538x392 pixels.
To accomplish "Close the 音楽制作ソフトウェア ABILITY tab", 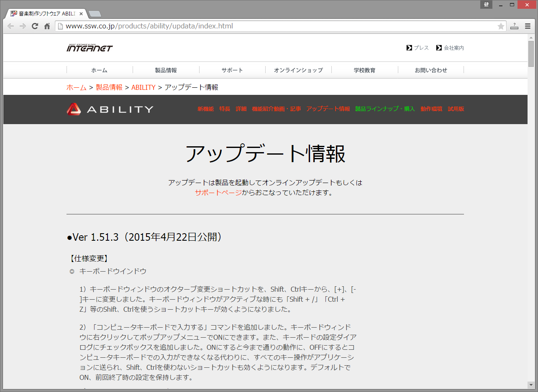I will (x=81, y=14).
